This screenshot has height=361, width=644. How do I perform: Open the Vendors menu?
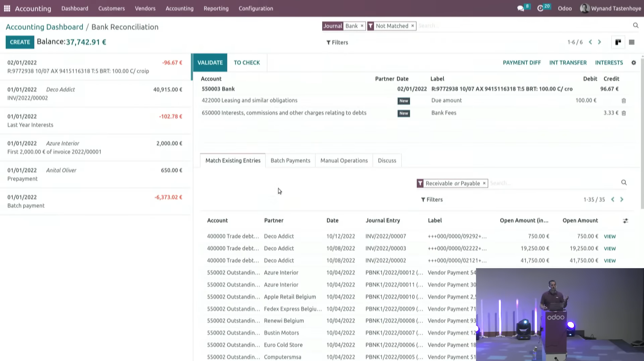145,8
